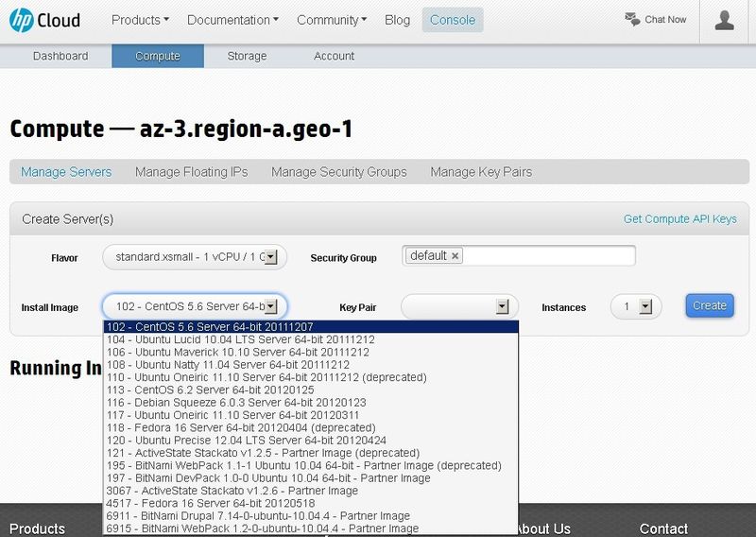Screen dimensions: 756x537
Task: Open the Community dropdown menu
Action: (x=332, y=20)
